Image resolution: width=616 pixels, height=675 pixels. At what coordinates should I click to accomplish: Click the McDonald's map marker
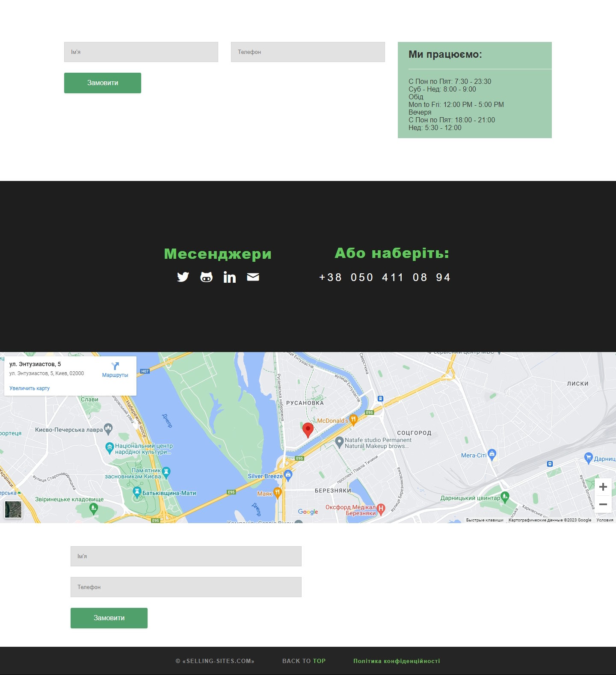353,420
